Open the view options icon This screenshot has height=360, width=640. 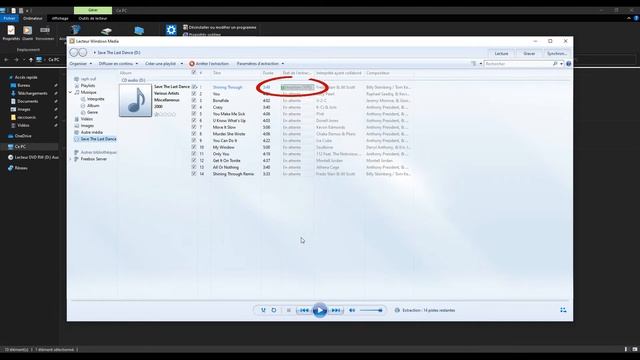tap(474, 64)
